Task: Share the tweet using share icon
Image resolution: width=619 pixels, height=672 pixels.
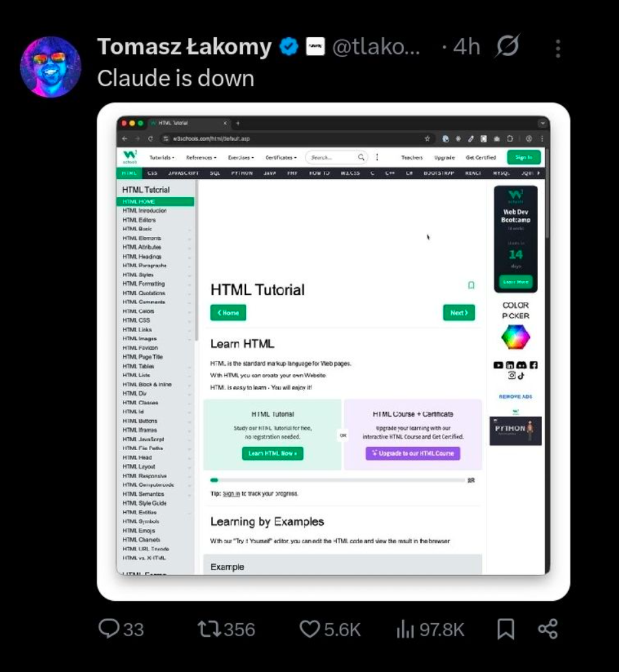Action: pyautogui.click(x=547, y=629)
